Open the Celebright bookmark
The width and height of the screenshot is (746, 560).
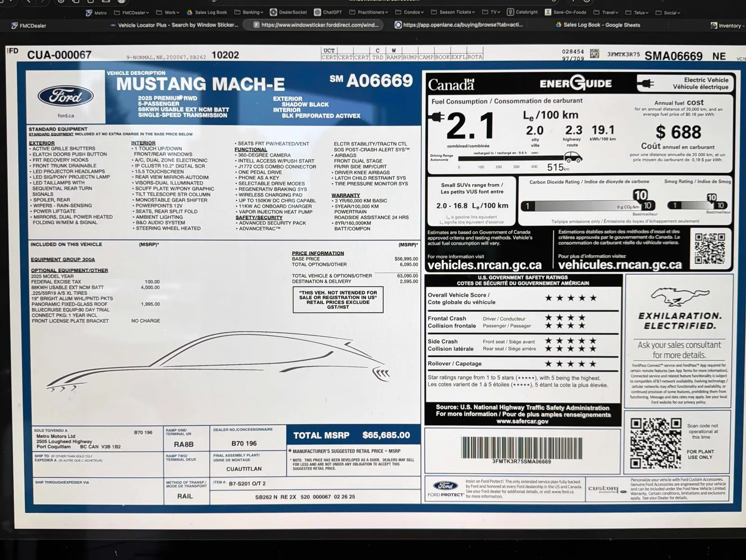[x=523, y=13]
